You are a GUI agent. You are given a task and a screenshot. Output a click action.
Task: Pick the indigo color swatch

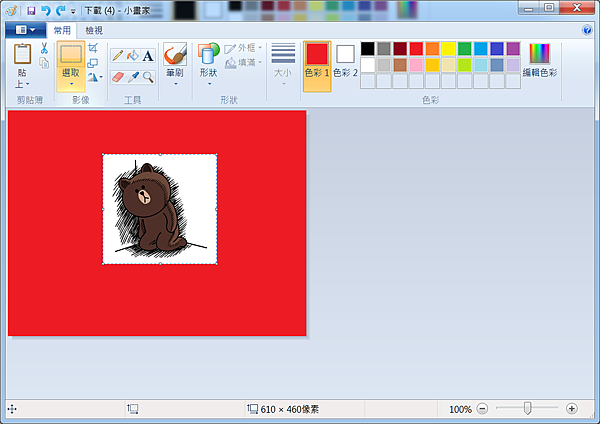click(497, 49)
